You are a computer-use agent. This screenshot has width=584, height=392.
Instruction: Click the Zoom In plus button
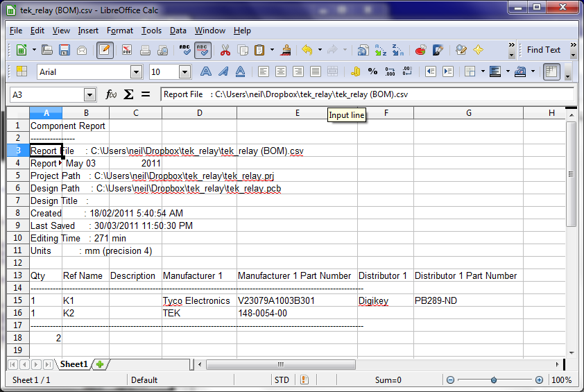pos(540,380)
